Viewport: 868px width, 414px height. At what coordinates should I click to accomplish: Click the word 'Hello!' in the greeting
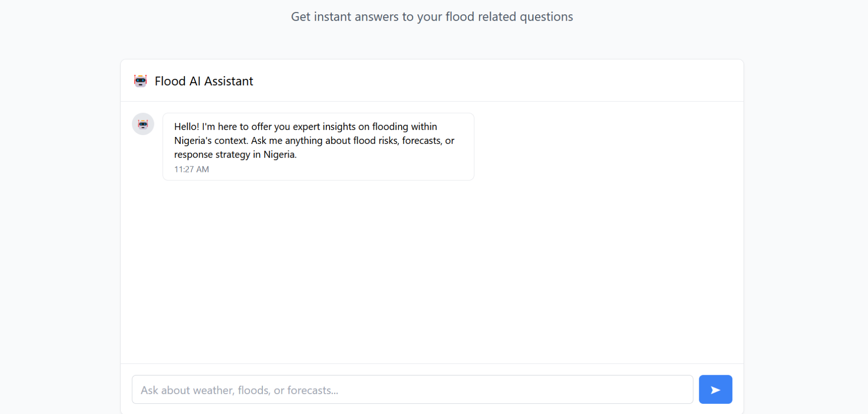(186, 127)
